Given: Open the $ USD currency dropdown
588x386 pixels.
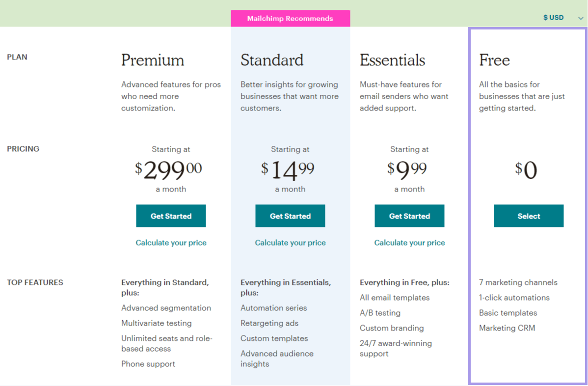Looking at the screenshot, I should coord(563,18).
